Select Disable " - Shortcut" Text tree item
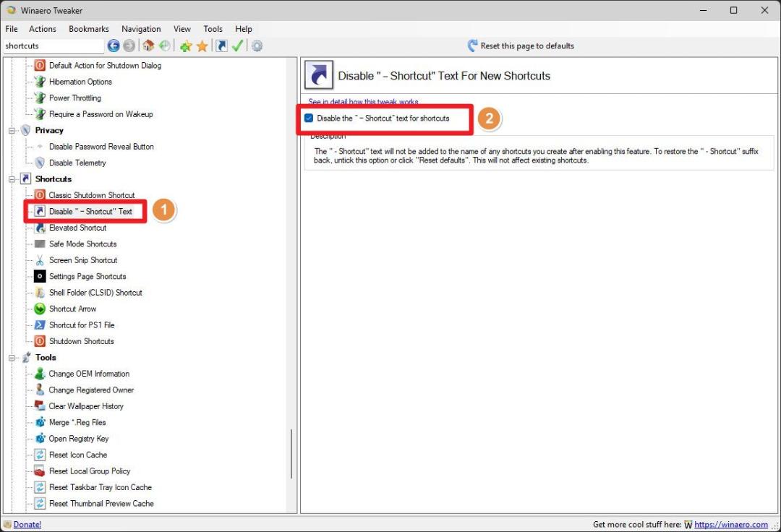Viewport: 781px width, 532px height. click(x=90, y=212)
